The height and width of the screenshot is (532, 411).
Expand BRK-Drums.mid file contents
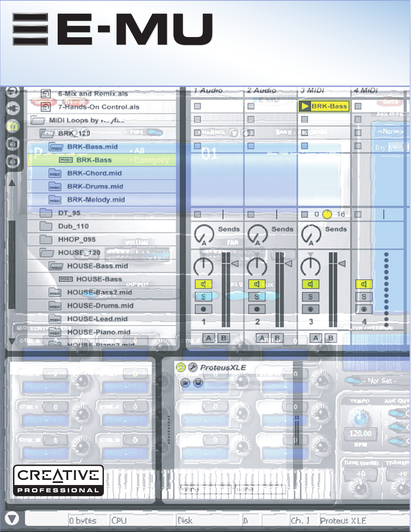(55, 187)
